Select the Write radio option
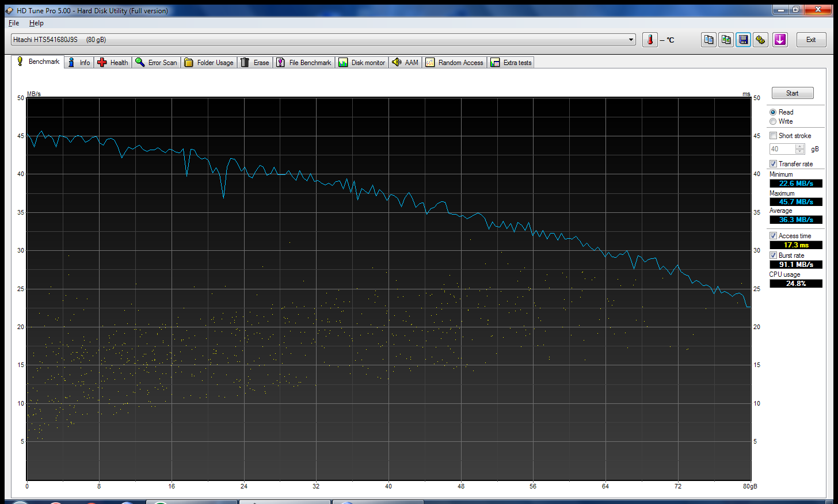Image resolution: width=838 pixels, height=504 pixels. tap(773, 121)
